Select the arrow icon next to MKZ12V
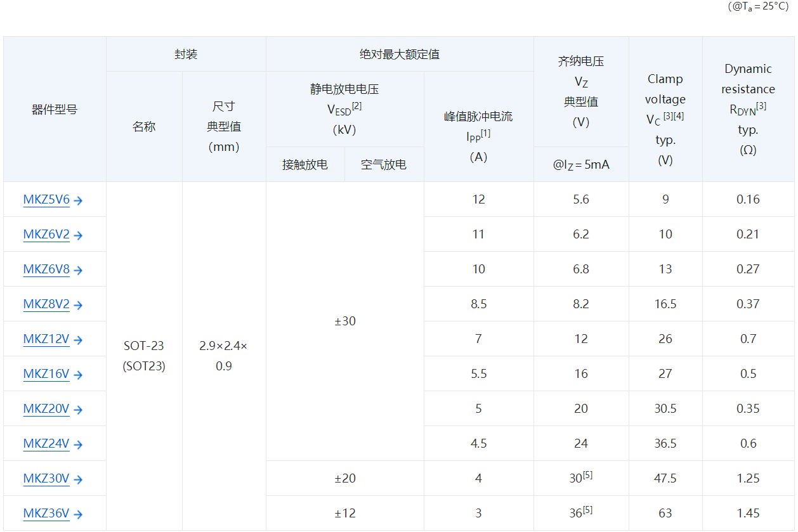 [x=78, y=340]
